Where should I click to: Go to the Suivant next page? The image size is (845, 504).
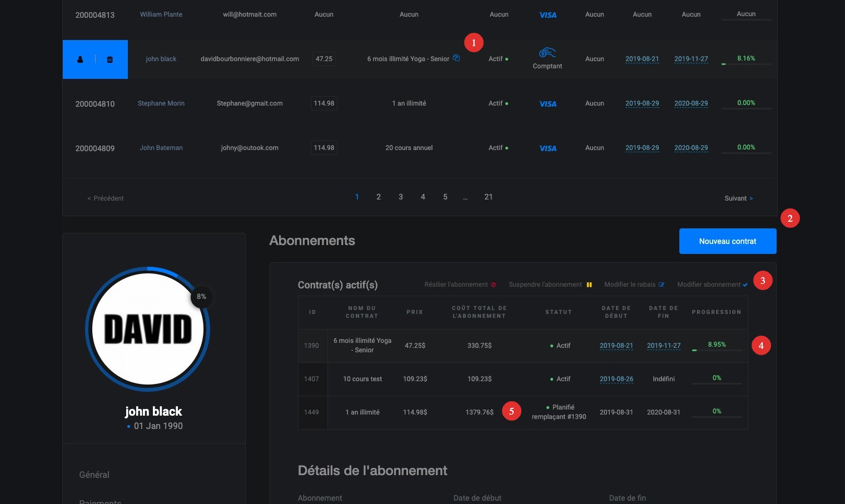(x=738, y=198)
